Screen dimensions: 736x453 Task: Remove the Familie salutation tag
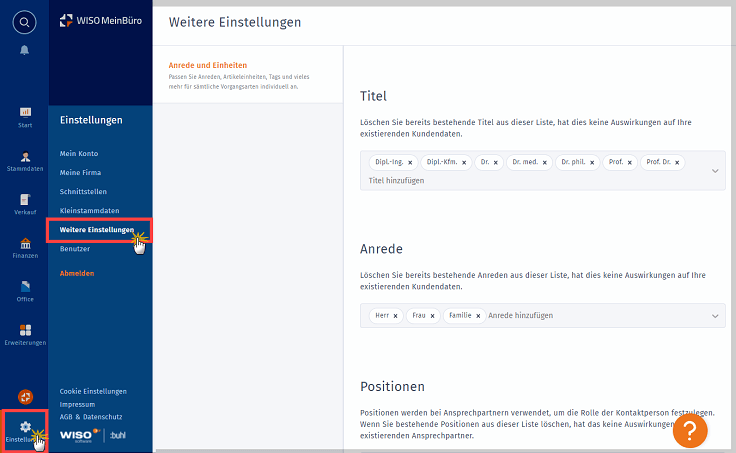[x=479, y=316]
